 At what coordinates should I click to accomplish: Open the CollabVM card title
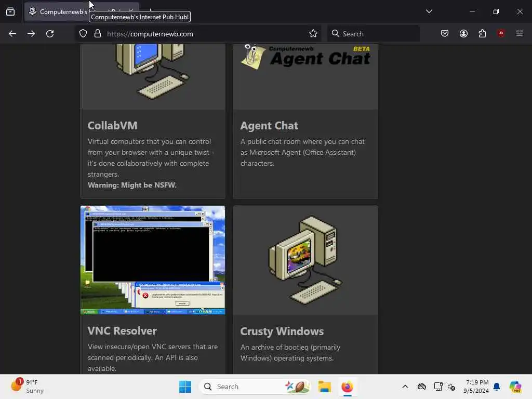point(113,126)
